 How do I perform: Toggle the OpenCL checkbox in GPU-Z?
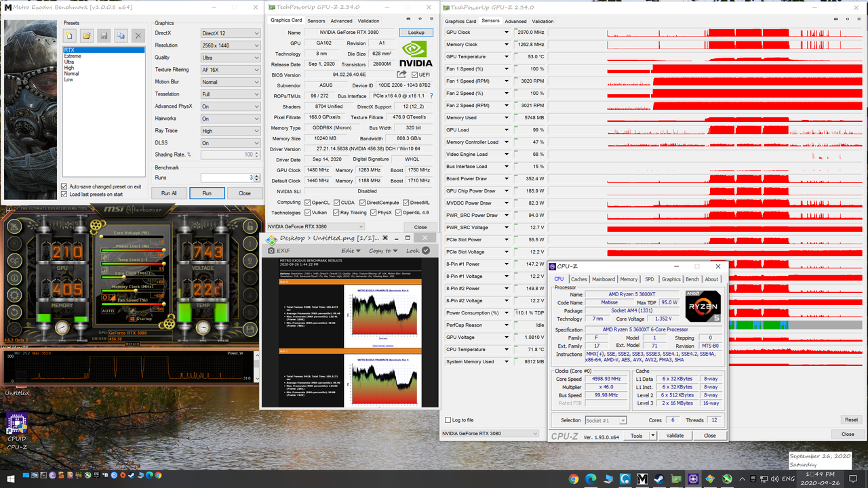308,203
